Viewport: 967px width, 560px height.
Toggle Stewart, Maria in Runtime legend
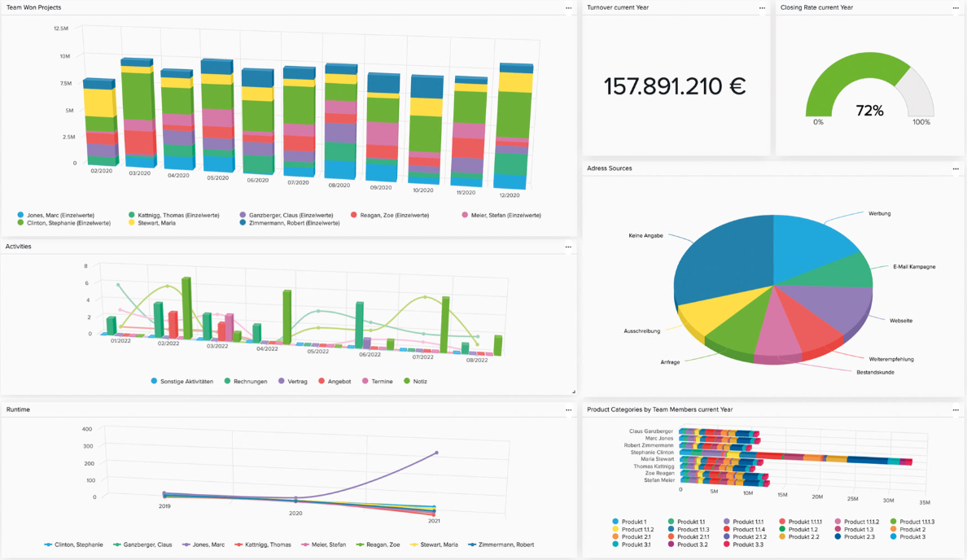coord(435,545)
